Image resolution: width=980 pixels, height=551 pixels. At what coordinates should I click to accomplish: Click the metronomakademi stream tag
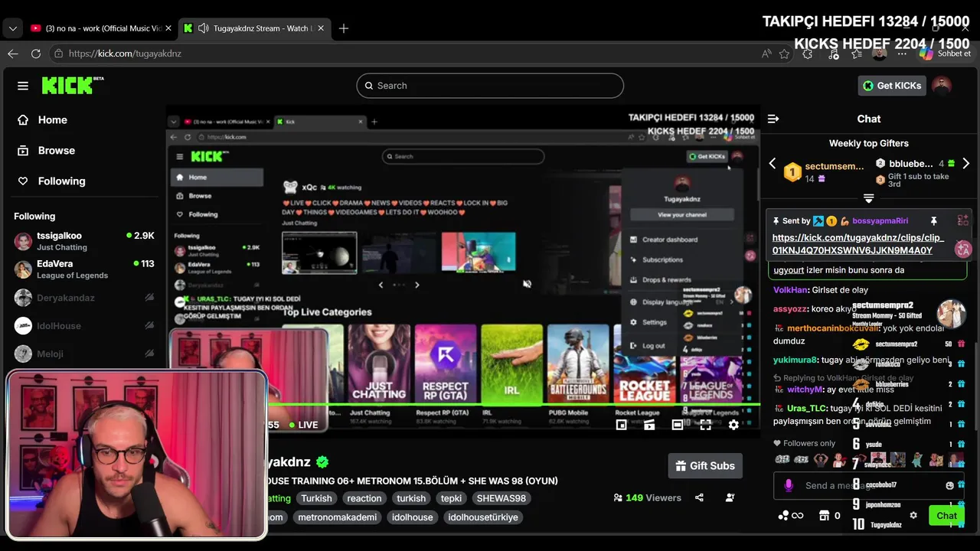pos(338,517)
